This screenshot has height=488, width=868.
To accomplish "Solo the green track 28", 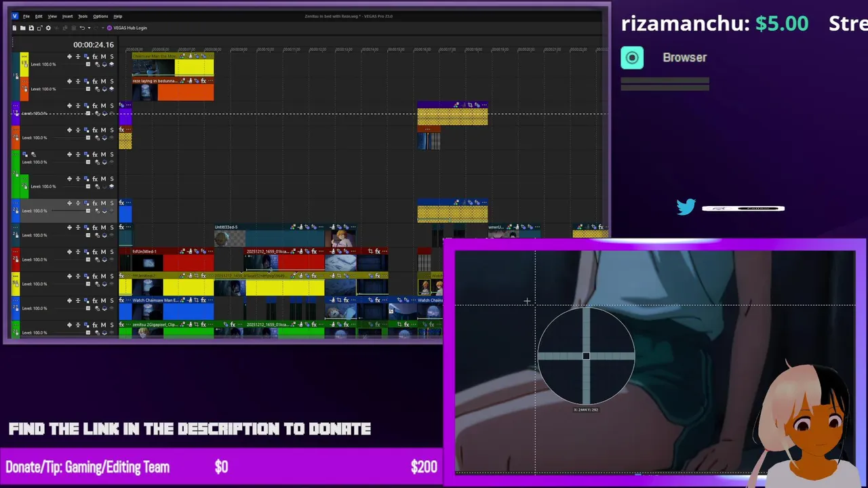I will point(111,325).
